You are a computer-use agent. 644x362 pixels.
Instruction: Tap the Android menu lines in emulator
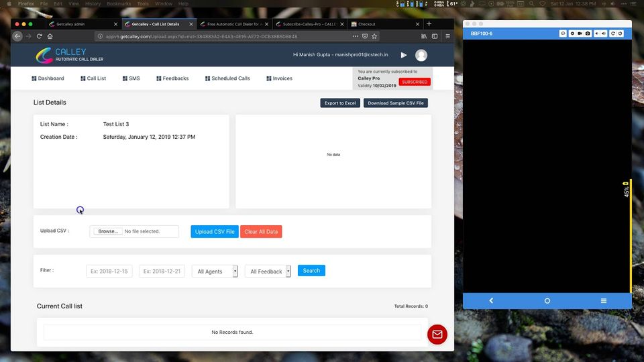603,301
